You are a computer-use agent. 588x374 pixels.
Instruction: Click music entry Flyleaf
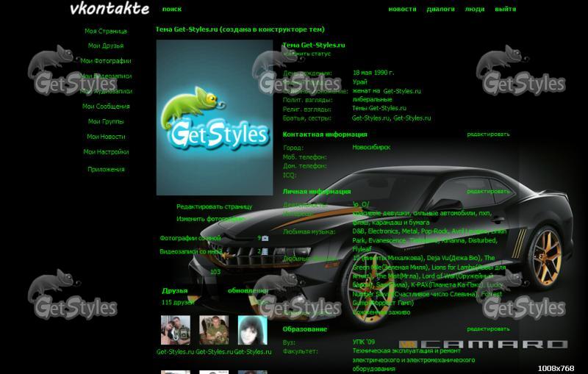pyautogui.click(x=362, y=249)
